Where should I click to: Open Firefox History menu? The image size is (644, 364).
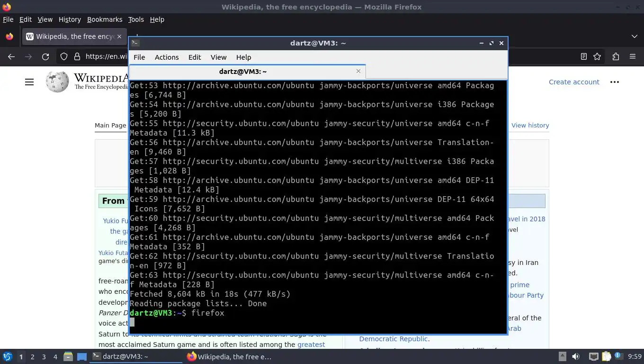coord(70,19)
